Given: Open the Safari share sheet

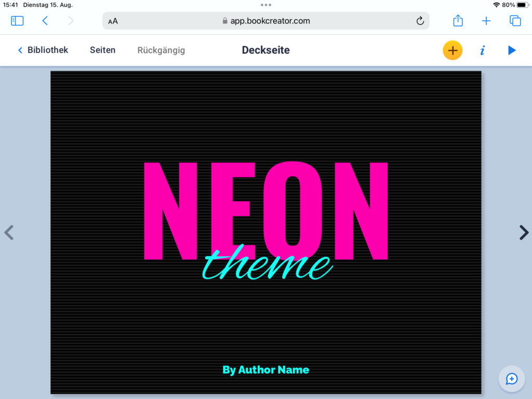Looking at the screenshot, I should point(458,21).
